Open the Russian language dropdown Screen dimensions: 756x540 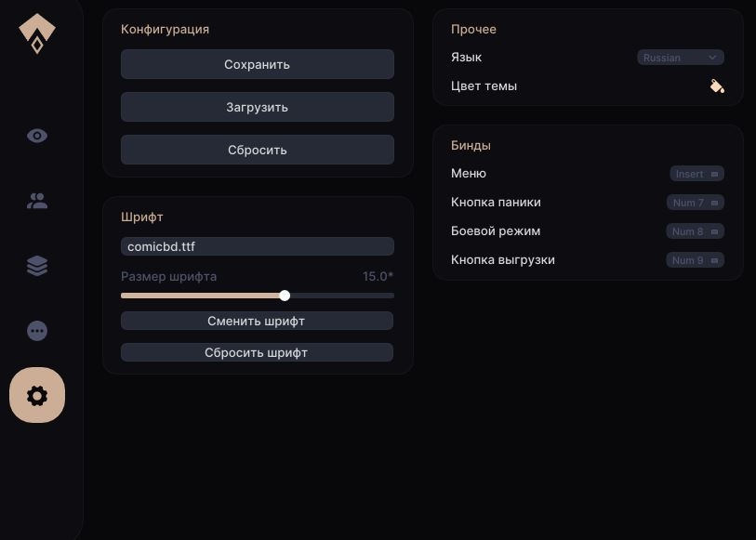click(680, 57)
